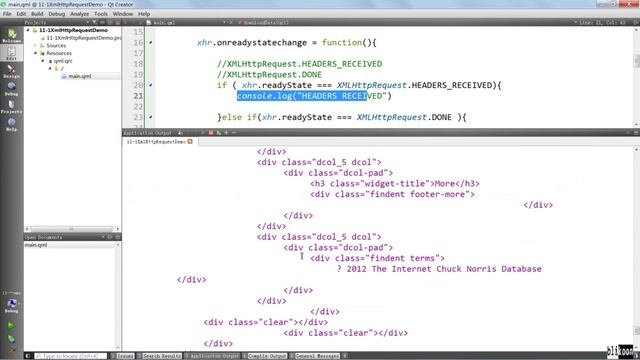640x360 pixels.
Task: Show the Issues output pane
Action: pyautogui.click(x=122, y=356)
